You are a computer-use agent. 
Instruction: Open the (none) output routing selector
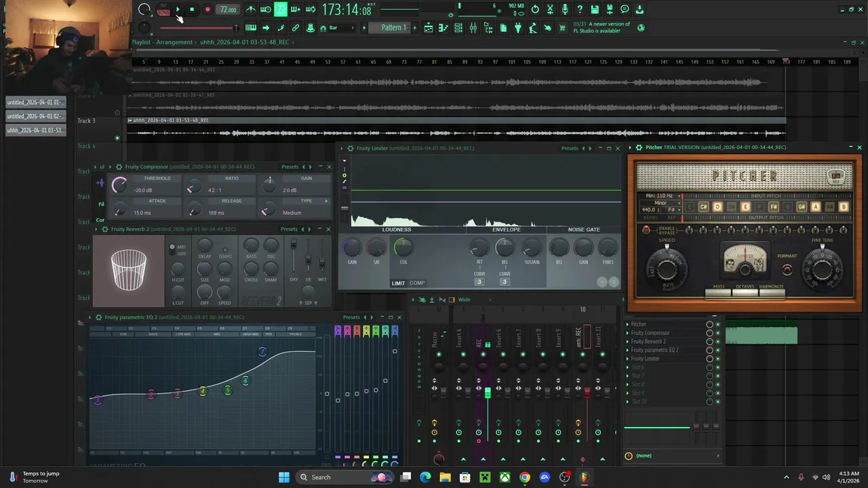pyautogui.click(x=673, y=455)
